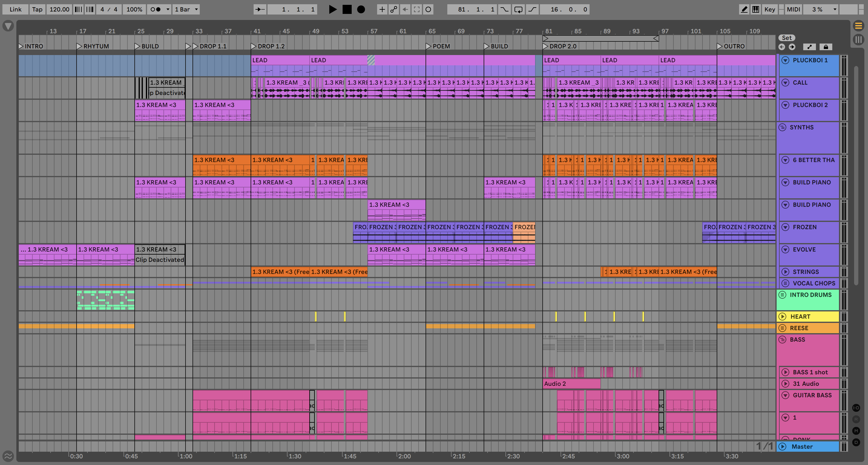This screenshot has height=465, width=868.
Task: Collapse the FROZEN track
Action: [785, 227]
